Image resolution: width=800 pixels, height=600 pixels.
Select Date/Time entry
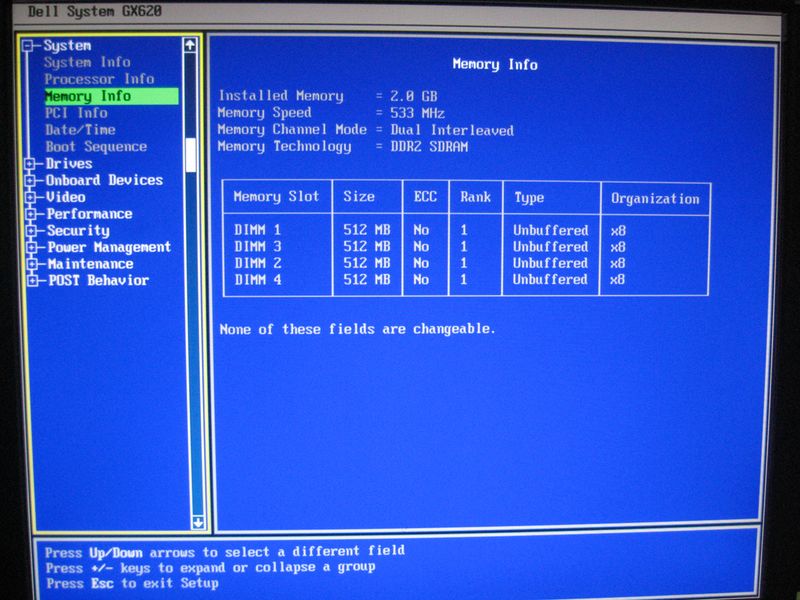point(80,130)
